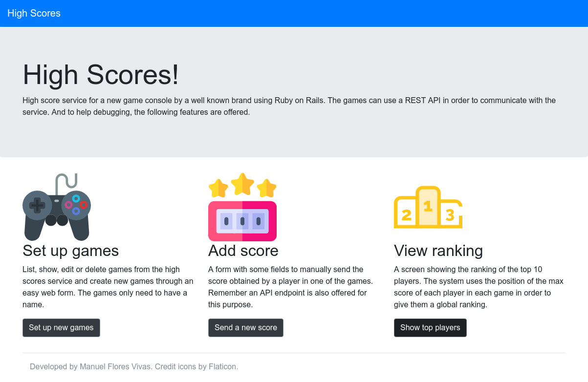Click the podium's number 3 step
This screenshot has height=382, width=588.
click(x=450, y=215)
